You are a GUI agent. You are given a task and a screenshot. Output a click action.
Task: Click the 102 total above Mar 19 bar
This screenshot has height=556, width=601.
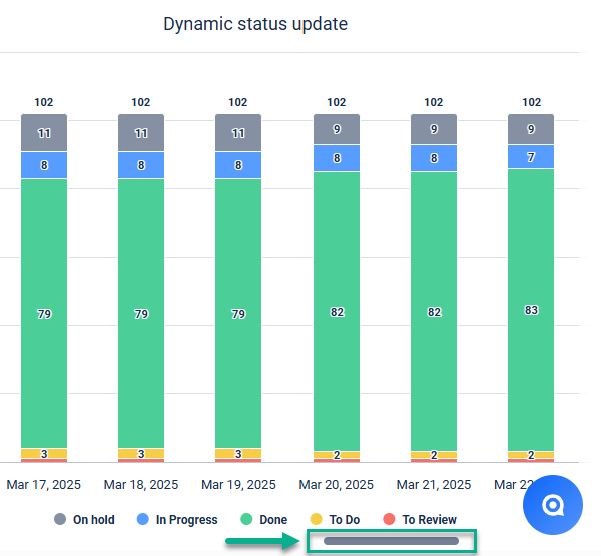(238, 102)
